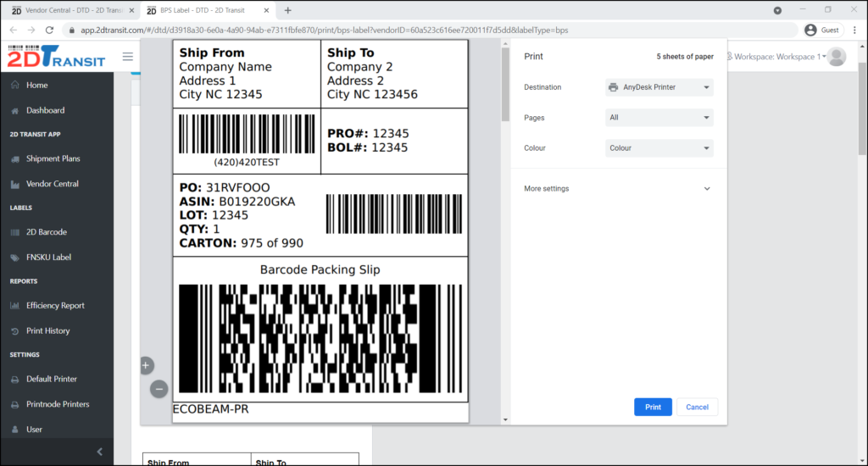Image resolution: width=868 pixels, height=466 pixels.
Task: Open Printnode Printers link
Action: click(57, 404)
